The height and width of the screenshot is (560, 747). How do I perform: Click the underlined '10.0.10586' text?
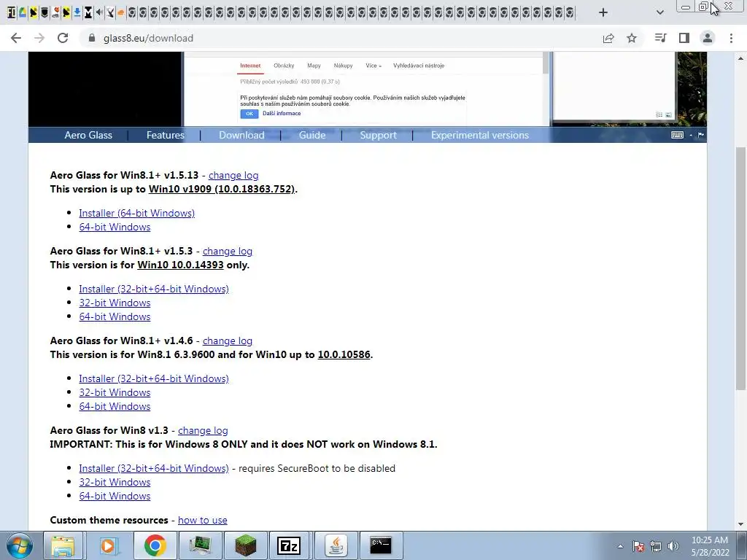344,354
